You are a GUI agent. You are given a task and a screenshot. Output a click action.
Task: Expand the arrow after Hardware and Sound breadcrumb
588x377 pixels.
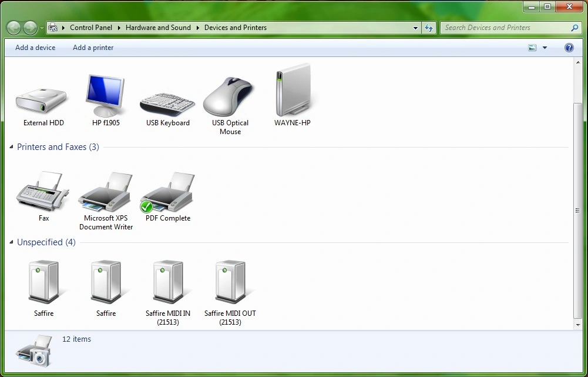198,28
